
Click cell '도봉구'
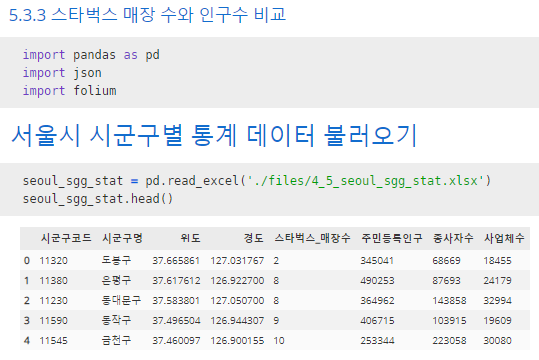(116, 260)
